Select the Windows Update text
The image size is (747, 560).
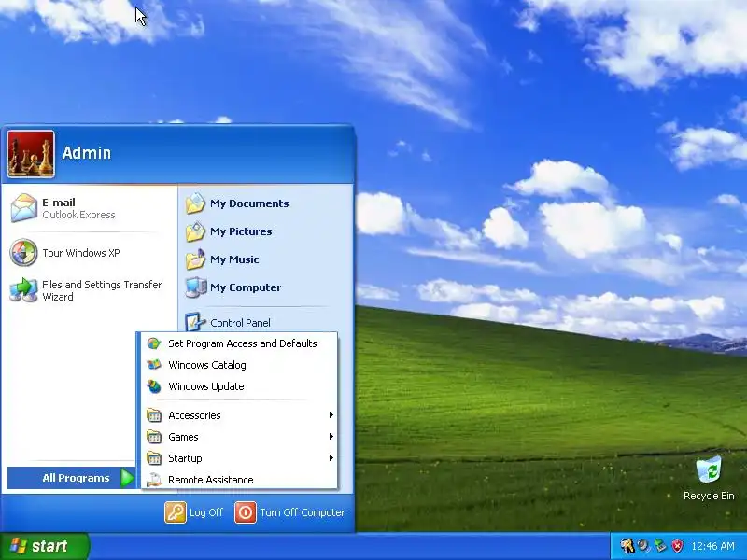(206, 386)
